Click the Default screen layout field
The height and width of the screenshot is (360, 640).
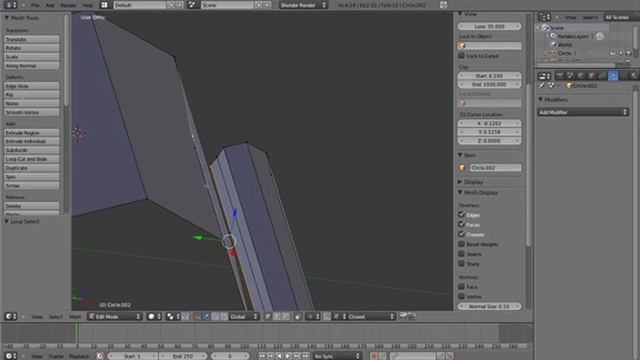[139, 5]
